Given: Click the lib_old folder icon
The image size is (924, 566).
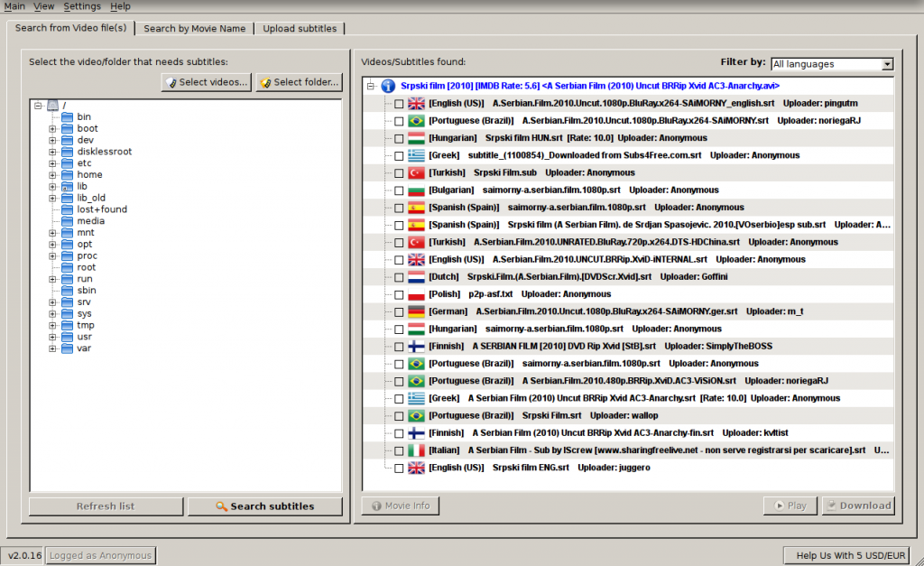Looking at the screenshot, I should pyautogui.click(x=67, y=198).
